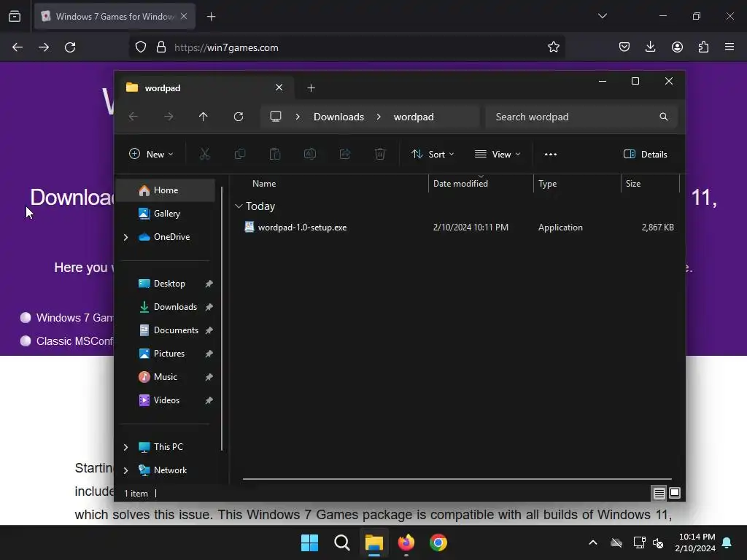
Task: Click Firefox tracking protection shield icon
Action: [141, 47]
